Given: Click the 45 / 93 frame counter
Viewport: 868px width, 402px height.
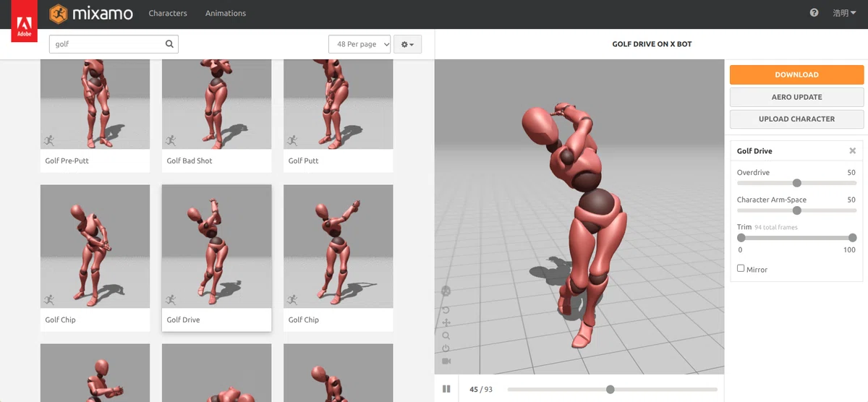Looking at the screenshot, I should click(480, 389).
